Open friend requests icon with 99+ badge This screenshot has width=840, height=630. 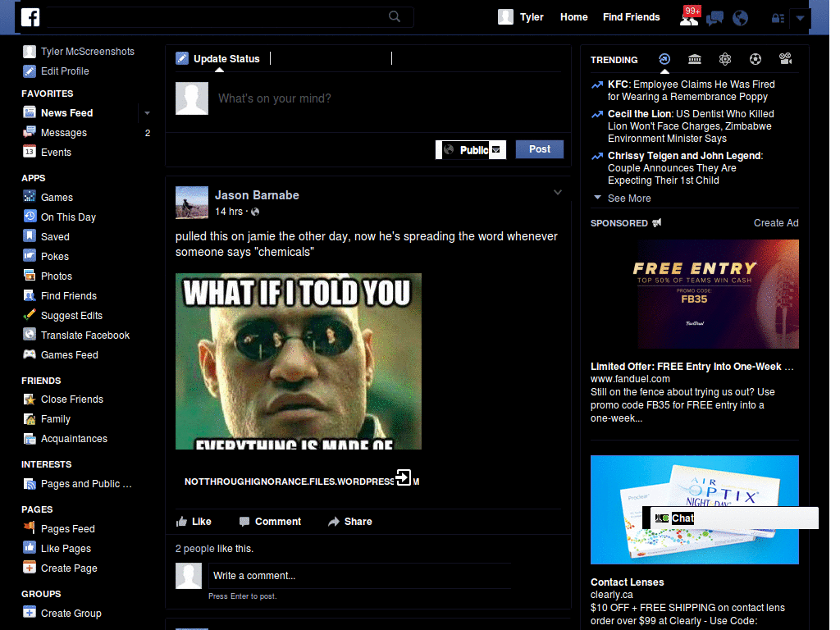(689, 18)
